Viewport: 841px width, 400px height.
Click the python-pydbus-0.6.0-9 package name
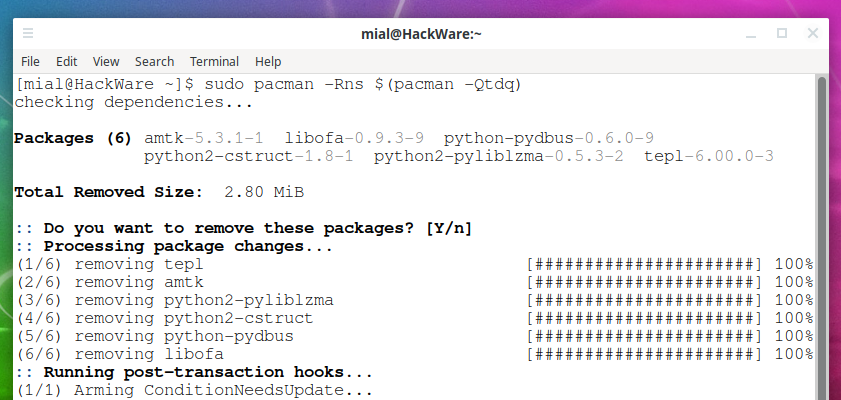549,138
